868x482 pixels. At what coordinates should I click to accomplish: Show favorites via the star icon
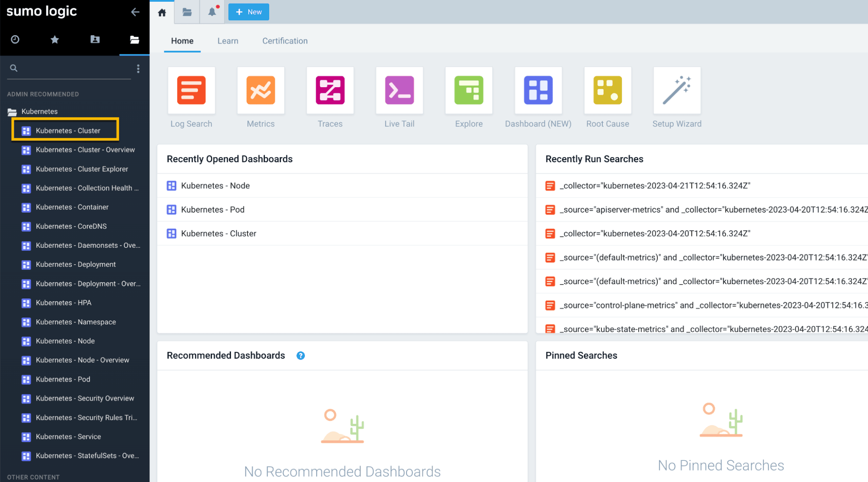click(55, 39)
